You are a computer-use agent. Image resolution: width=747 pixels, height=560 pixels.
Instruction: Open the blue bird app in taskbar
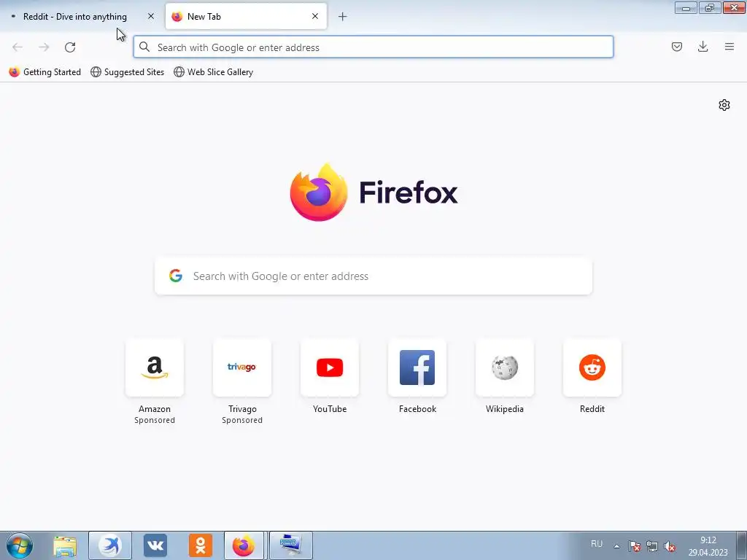110,545
